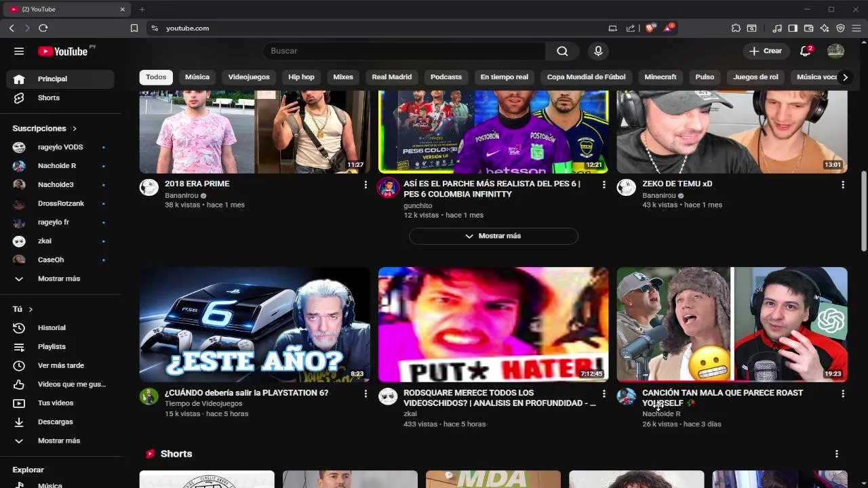Open the Tú section chevron

[31, 309]
